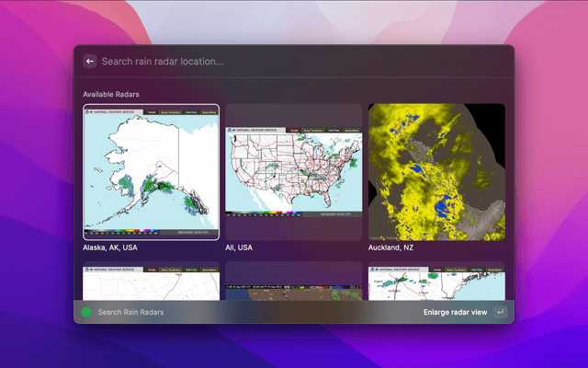Click the green Rain Radar extension icon
This screenshot has height=368, width=588.
click(86, 312)
